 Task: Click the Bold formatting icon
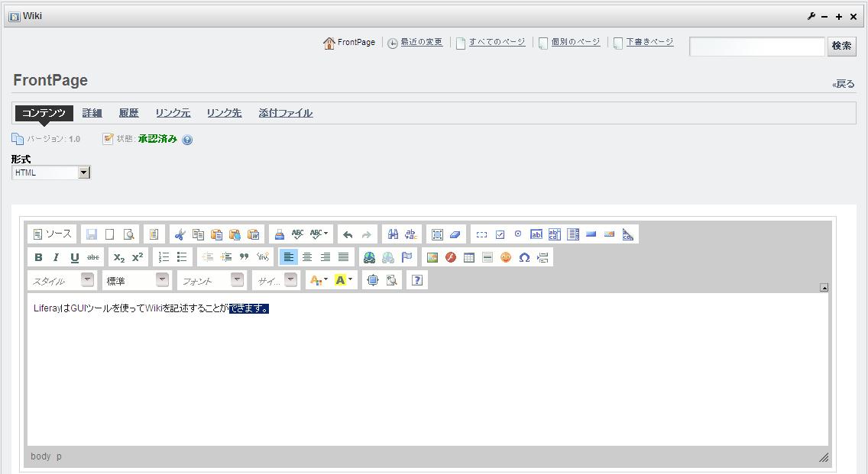tap(38, 257)
